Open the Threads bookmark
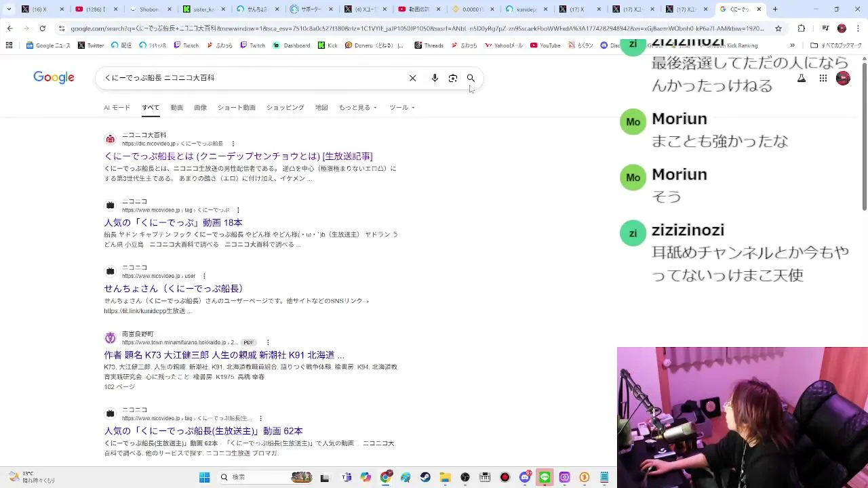868x488 pixels. tap(429, 45)
